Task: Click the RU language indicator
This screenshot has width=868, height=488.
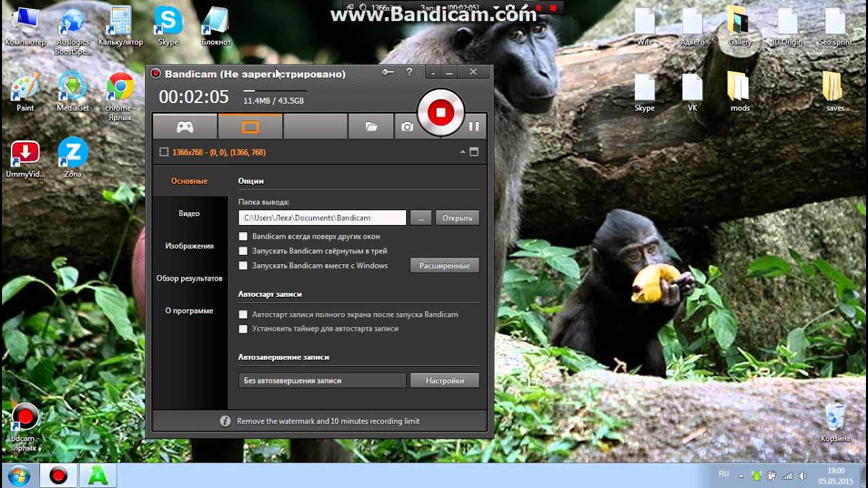Action: point(724,474)
